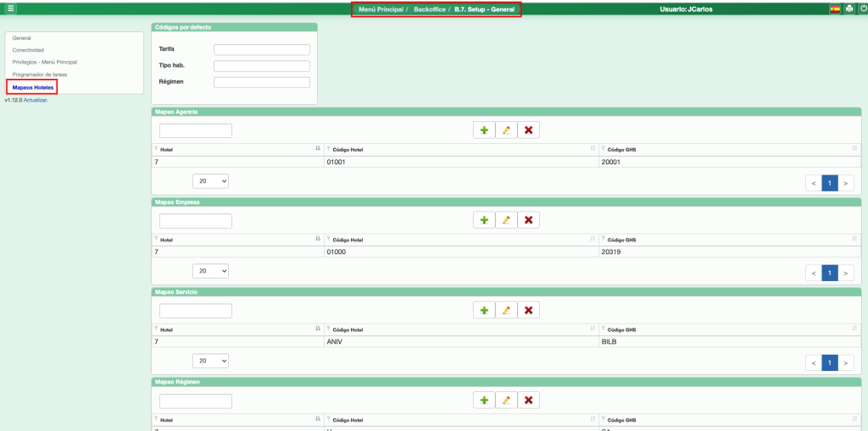
Task: Click search box in Mapeo Agencia
Action: (x=196, y=130)
